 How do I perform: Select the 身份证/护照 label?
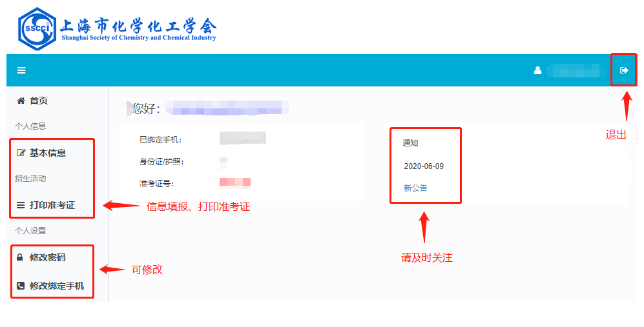161,162
